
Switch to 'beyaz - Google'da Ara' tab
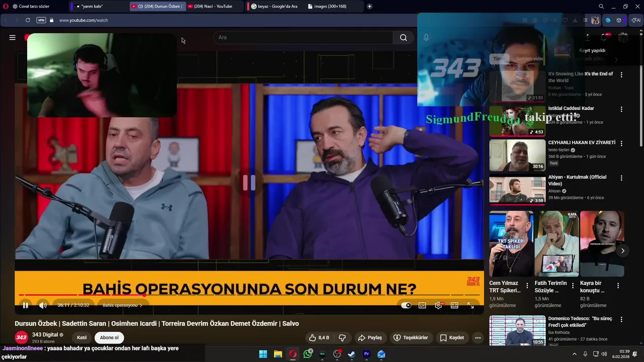(275, 7)
